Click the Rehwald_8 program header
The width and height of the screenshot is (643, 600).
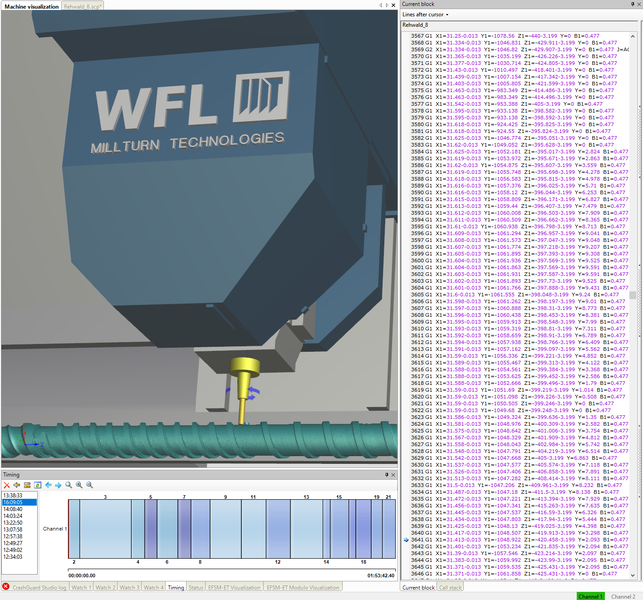415,25
